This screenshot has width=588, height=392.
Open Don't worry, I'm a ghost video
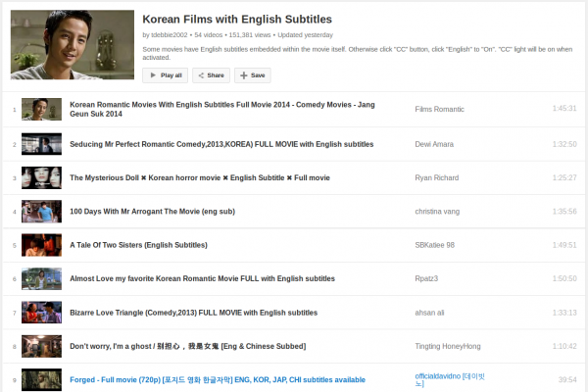click(x=187, y=346)
